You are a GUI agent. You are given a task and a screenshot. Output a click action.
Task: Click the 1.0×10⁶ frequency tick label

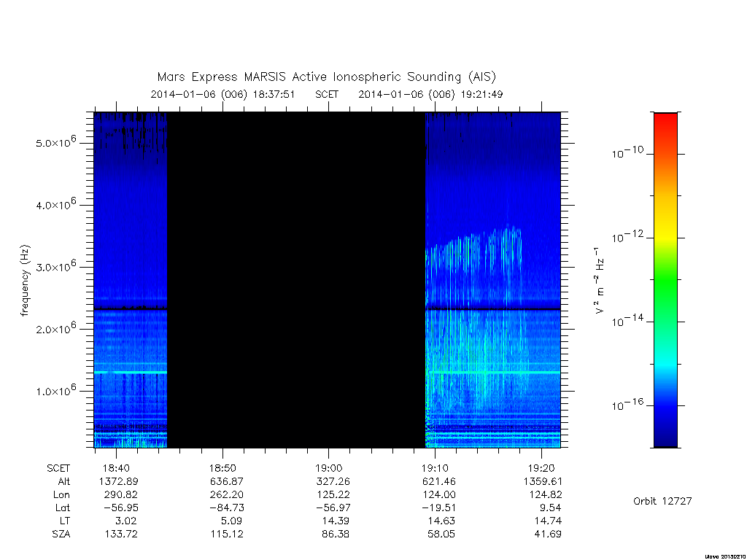pos(55,390)
